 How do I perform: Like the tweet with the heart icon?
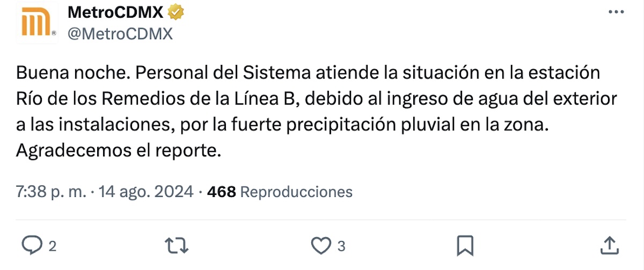(321, 246)
